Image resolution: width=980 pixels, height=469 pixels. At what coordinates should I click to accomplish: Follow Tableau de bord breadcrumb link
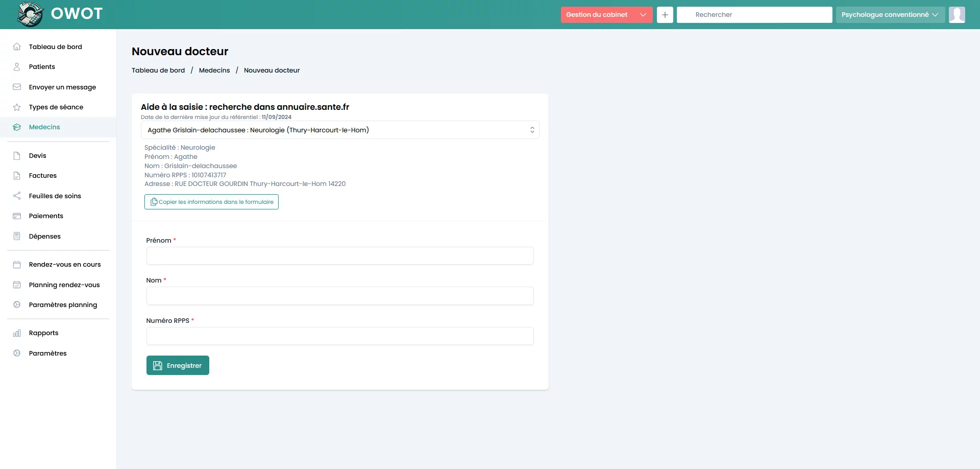pos(158,71)
